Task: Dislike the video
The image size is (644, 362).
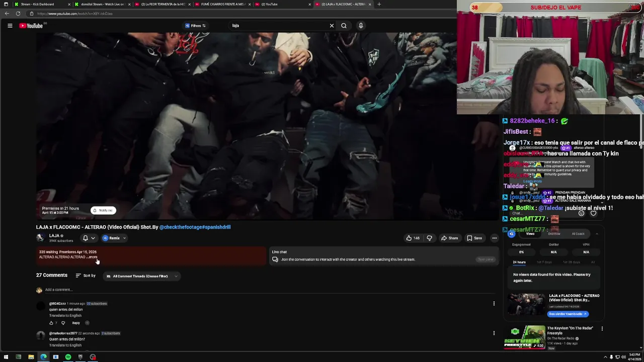Action: (x=429, y=238)
